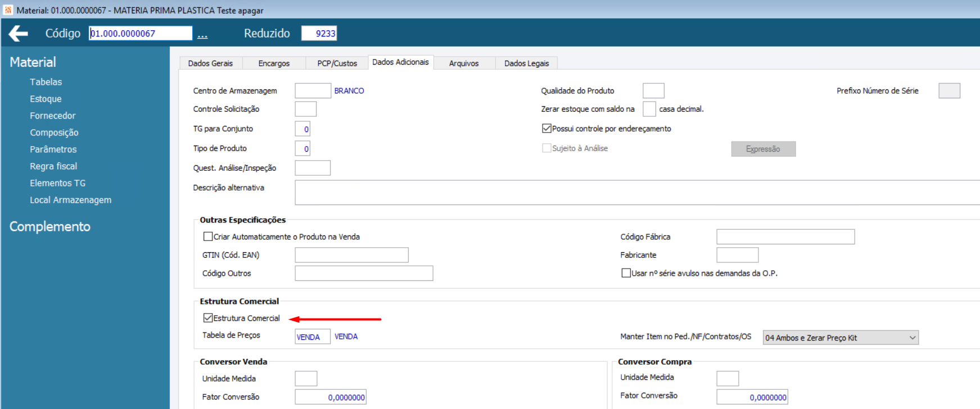Toggle Possui controle por endereçamento checkbox
Image resolution: width=980 pixels, height=409 pixels.
pyautogui.click(x=547, y=129)
